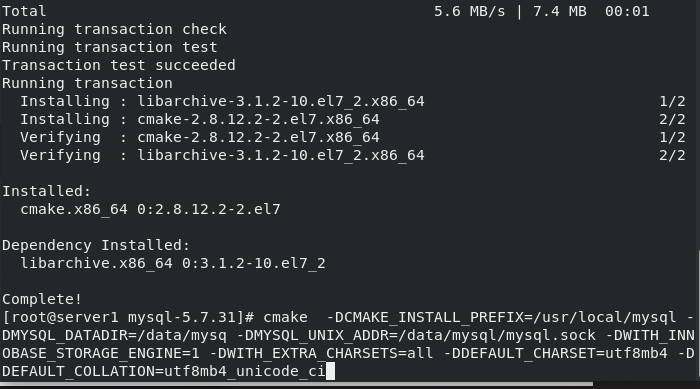Click the Installed: heading text

pos(46,191)
